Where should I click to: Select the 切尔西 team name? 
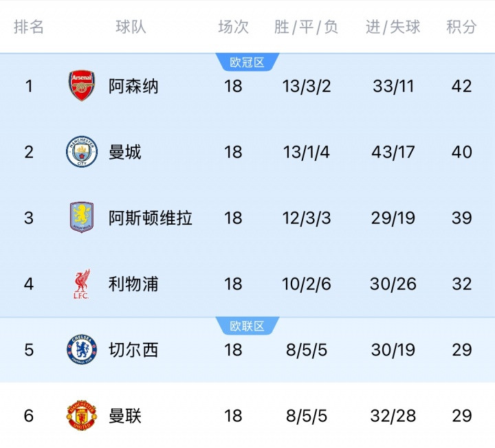133,350
